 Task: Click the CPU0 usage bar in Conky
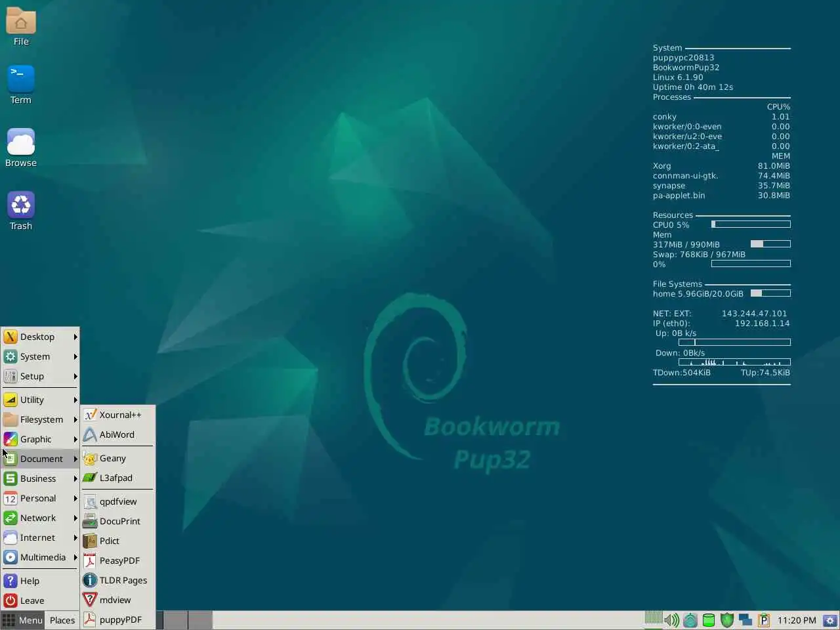pos(751,224)
